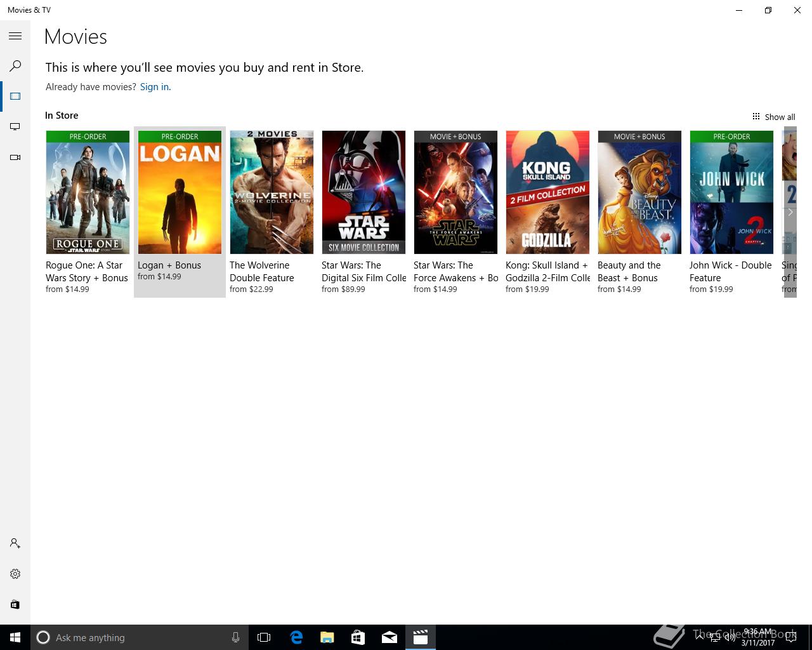Open the Windows Store taskbar icon
The width and height of the screenshot is (812, 650).
pos(358,637)
